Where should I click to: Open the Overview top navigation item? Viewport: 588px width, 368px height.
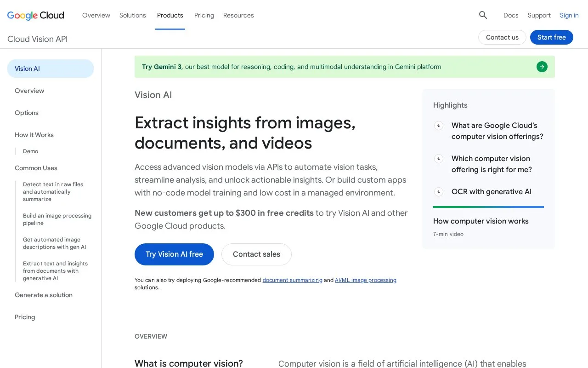tap(96, 15)
